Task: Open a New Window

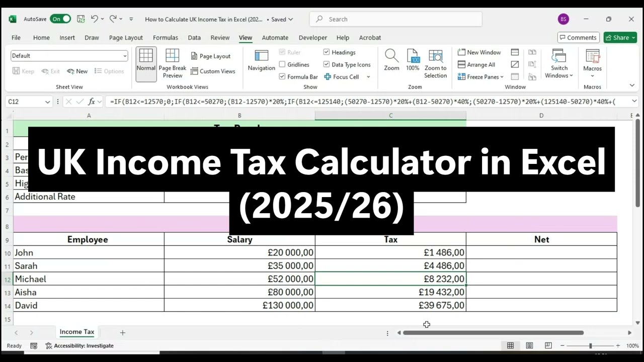Action: click(x=479, y=52)
